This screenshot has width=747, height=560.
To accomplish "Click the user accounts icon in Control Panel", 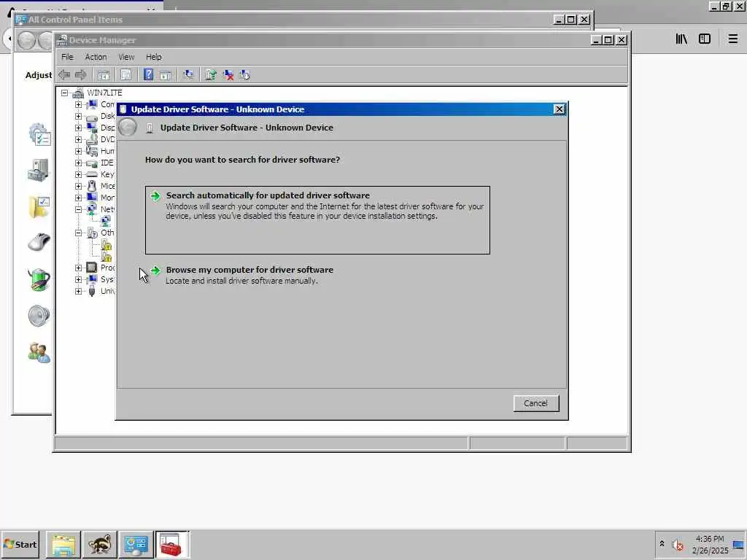I will click(x=39, y=353).
